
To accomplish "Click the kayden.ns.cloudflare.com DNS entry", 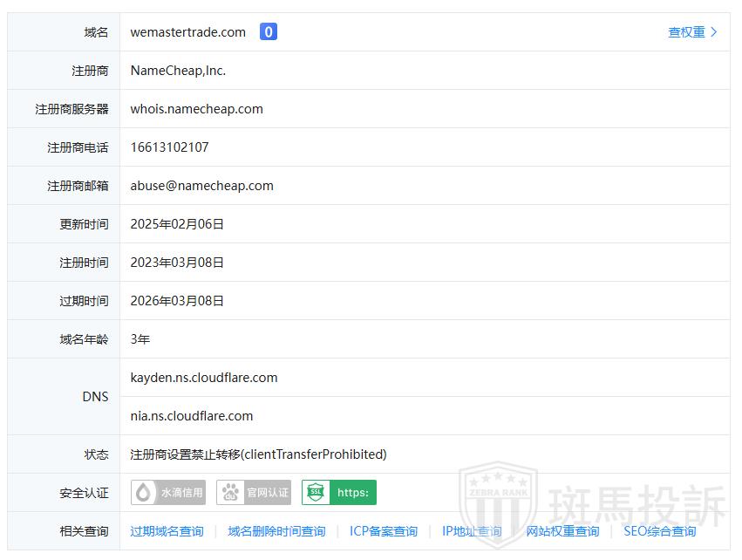I will tap(204, 378).
